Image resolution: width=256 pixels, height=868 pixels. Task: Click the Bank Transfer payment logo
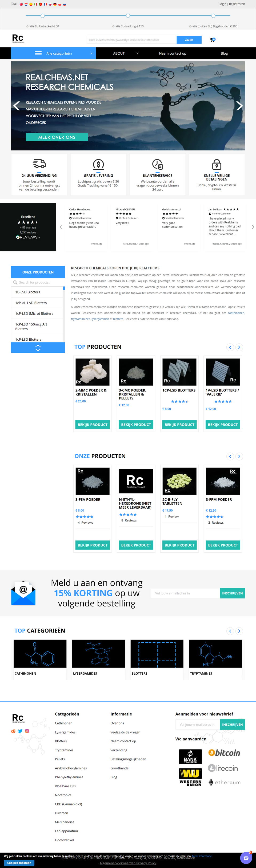190,756
